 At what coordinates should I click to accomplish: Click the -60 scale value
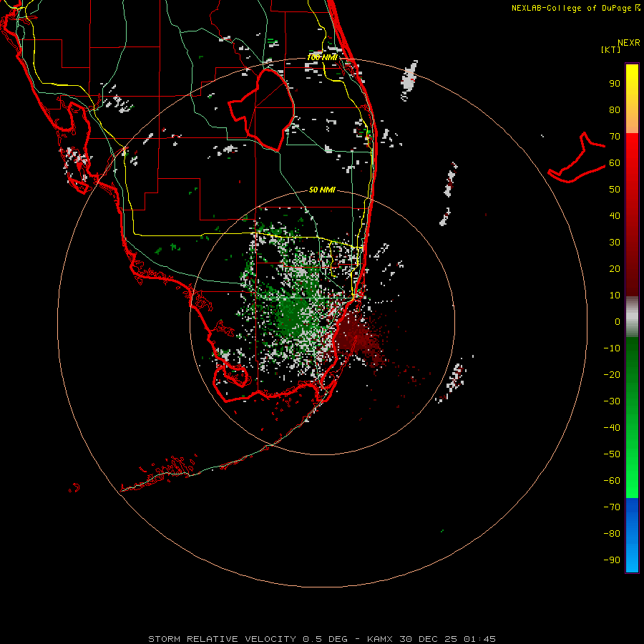[x=612, y=481]
